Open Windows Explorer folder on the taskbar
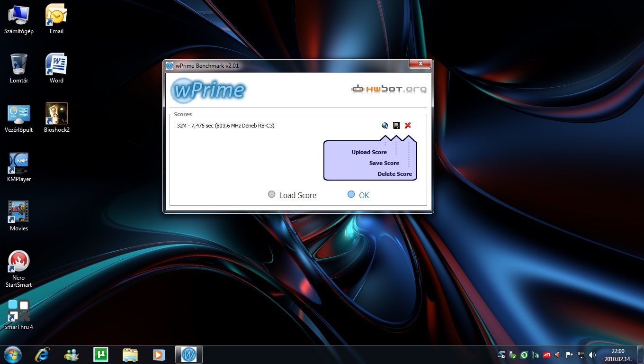The width and height of the screenshot is (644, 364). pyautogui.click(x=130, y=355)
